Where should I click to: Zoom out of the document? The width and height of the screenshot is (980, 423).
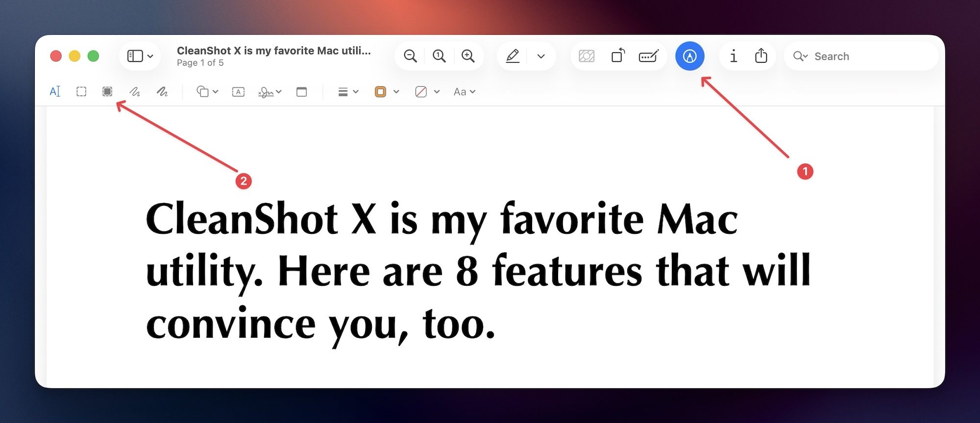pos(410,56)
